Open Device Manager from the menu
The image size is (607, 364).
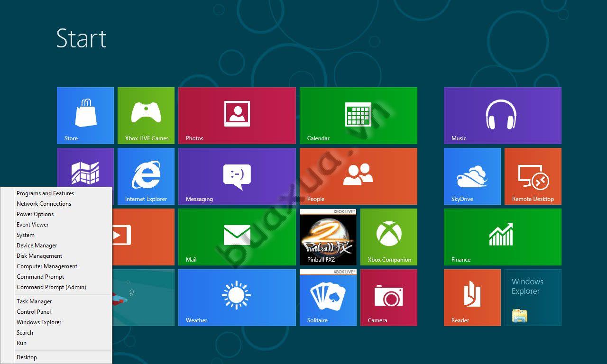tap(56, 246)
